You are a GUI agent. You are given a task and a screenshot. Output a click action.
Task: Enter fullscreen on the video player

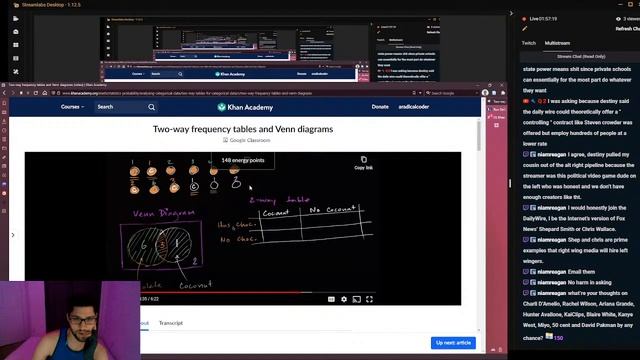point(369,300)
